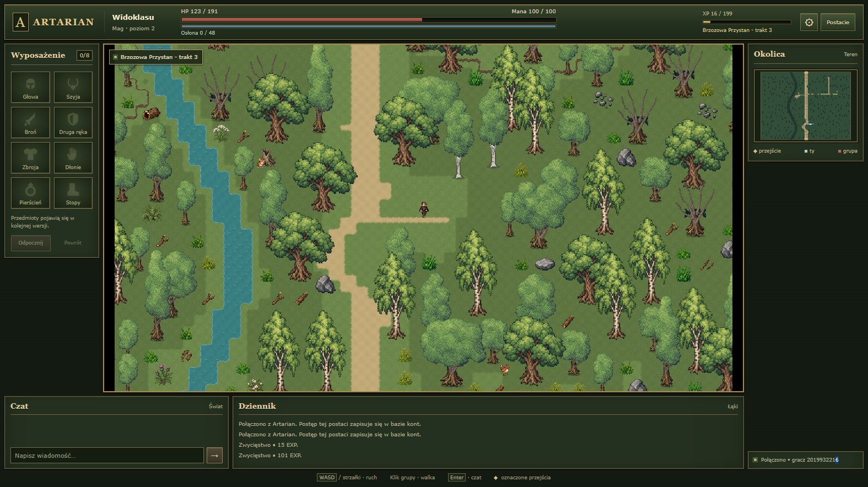The width and height of the screenshot is (868, 487).
Task: Focus the "Napisz wiadomość..." chat input
Action: pos(107,455)
